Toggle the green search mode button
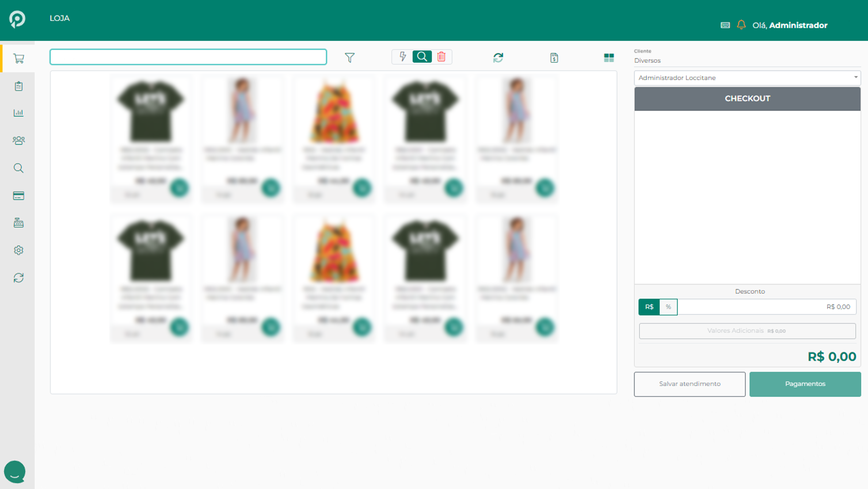The height and width of the screenshot is (489, 868). [422, 57]
